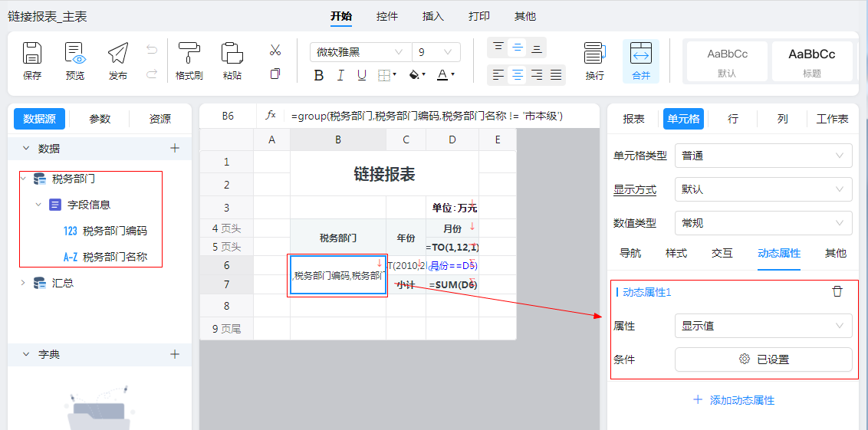This screenshot has height=430, width=868.
Task: Delete 动态属性1 with trash icon
Action: (837, 291)
